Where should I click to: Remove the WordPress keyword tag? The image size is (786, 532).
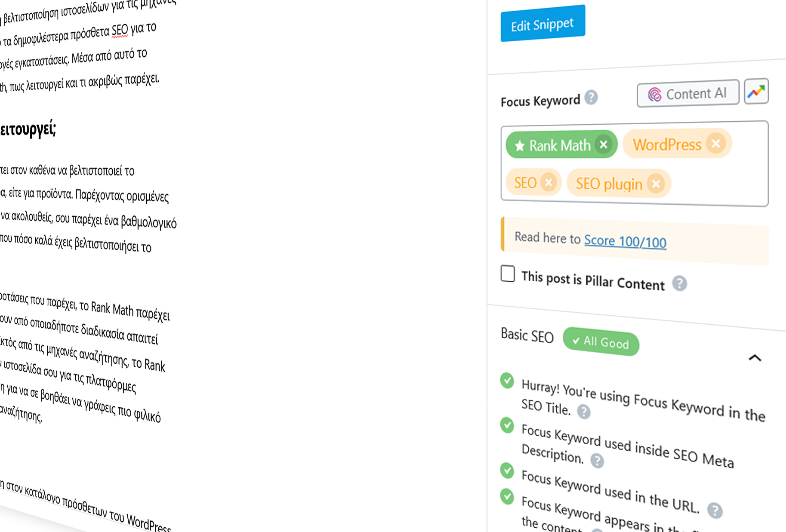pyautogui.click(x=716, y=144)
